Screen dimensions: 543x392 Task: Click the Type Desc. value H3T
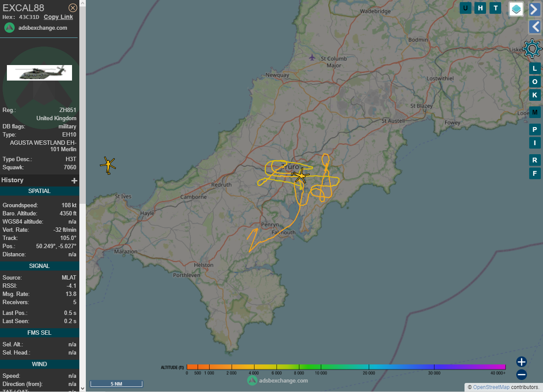coord(71,159)
